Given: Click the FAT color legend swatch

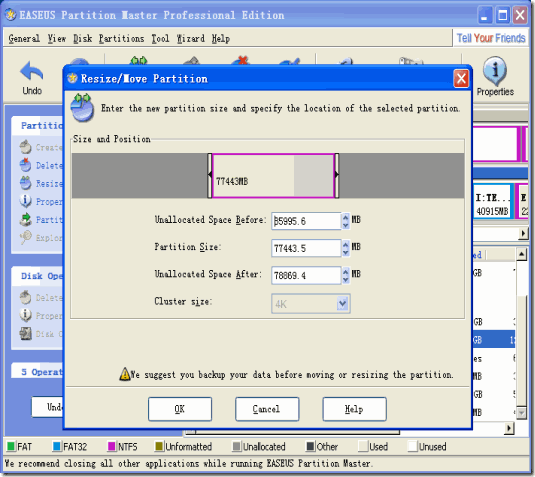Looking at the screenshot, I should 11,446.
